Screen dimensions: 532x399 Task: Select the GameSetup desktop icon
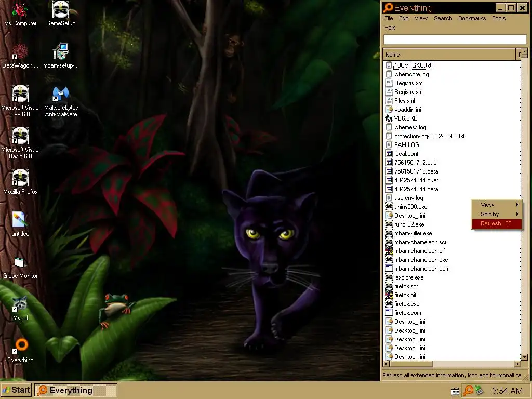tap(61, 14)
